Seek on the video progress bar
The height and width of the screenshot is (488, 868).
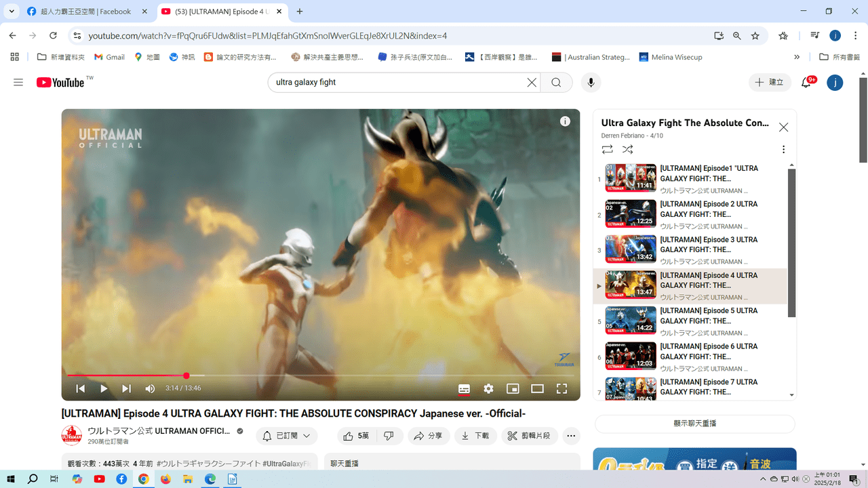click(x=320, y=375)
